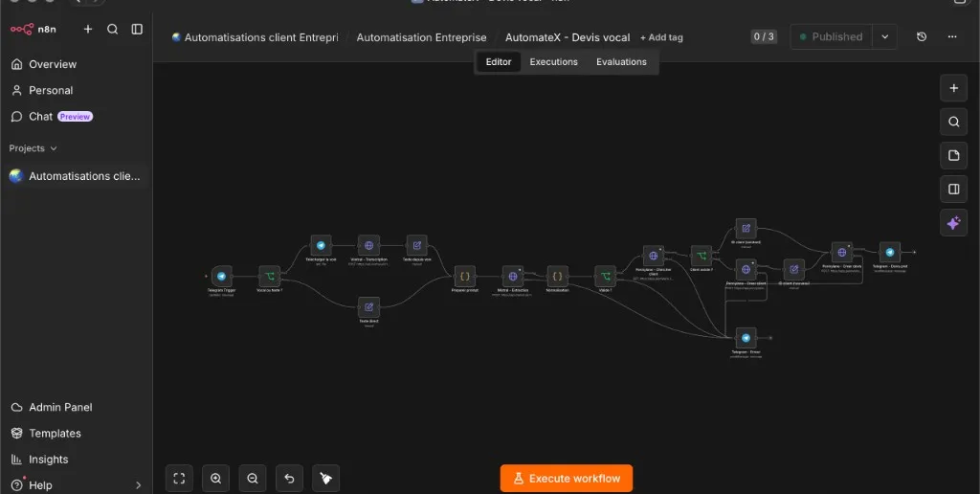Select the Texte depuis voix edit node
This screenshot has height=494, width=980.
point(417,246)
